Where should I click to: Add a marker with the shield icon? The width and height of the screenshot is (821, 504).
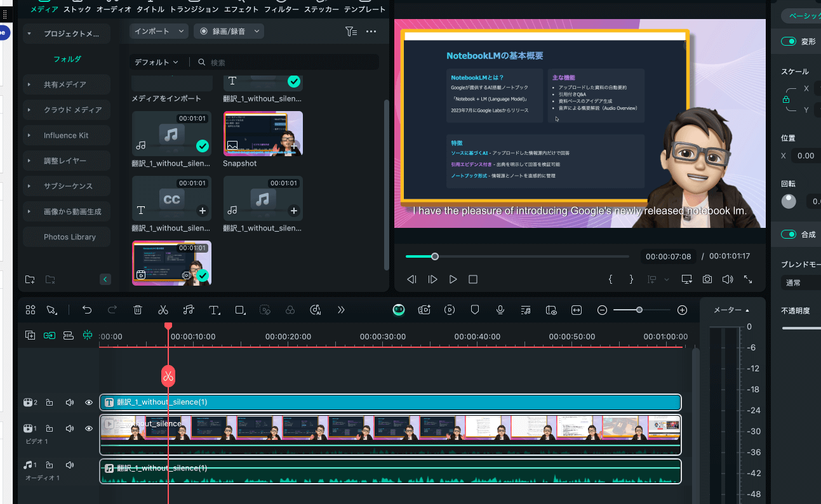point(475,310)
